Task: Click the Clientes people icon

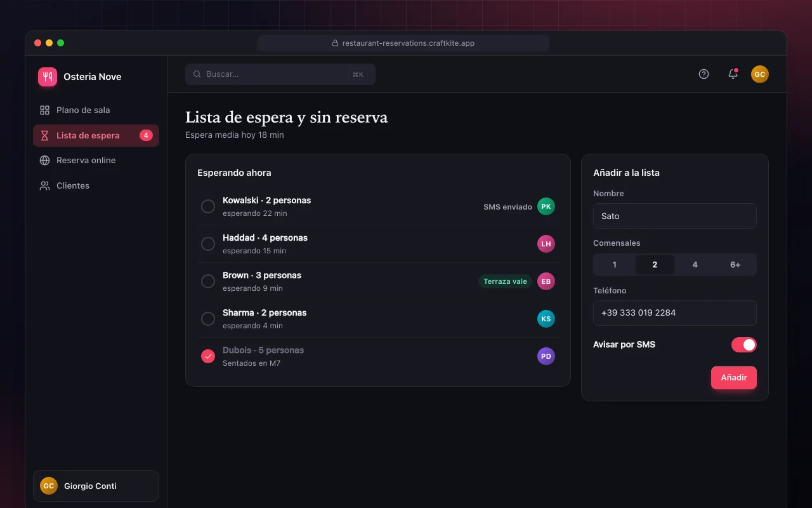Action: pyautogui.click(x=44, y=185)
